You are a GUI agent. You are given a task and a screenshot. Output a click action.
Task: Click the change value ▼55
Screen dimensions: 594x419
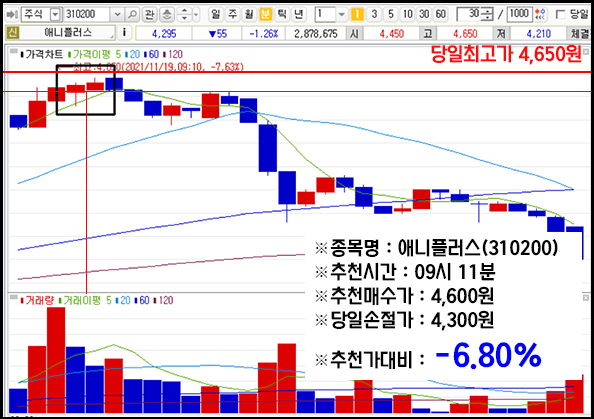217,34
